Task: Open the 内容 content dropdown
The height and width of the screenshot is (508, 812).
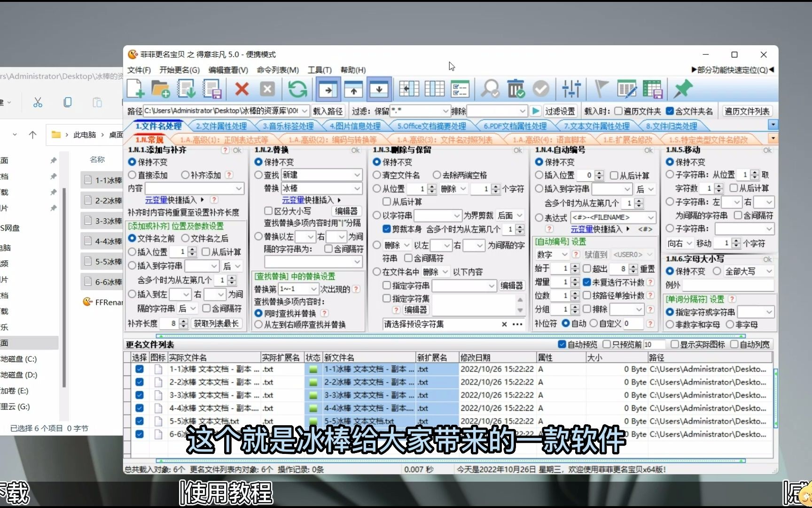Action: (x=239, y=188)
